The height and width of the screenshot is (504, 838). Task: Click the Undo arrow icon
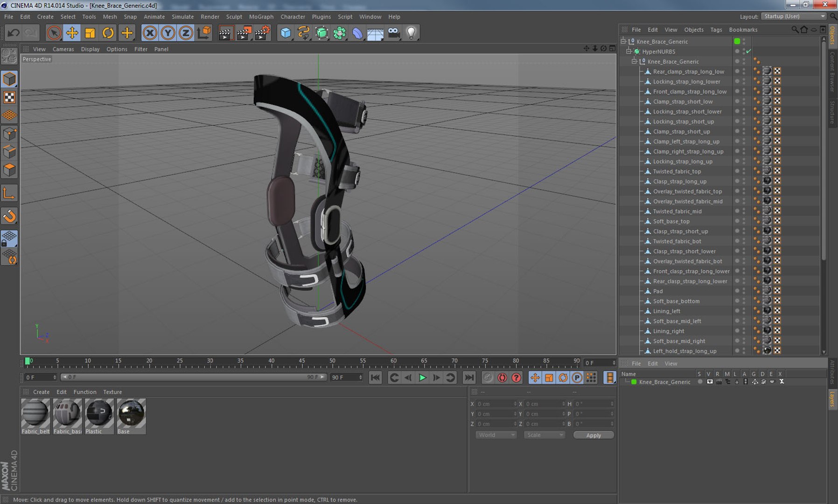coord(14,33)
